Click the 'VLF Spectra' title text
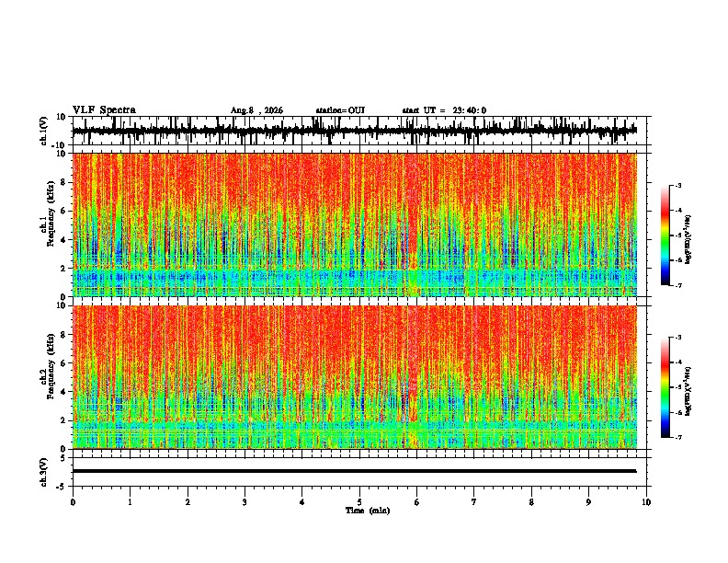 pyautogui.click(x=104, y=110)
